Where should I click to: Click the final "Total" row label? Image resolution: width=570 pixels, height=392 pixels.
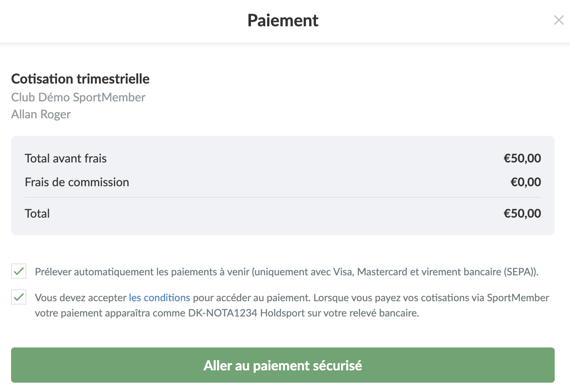coord(37,213)
